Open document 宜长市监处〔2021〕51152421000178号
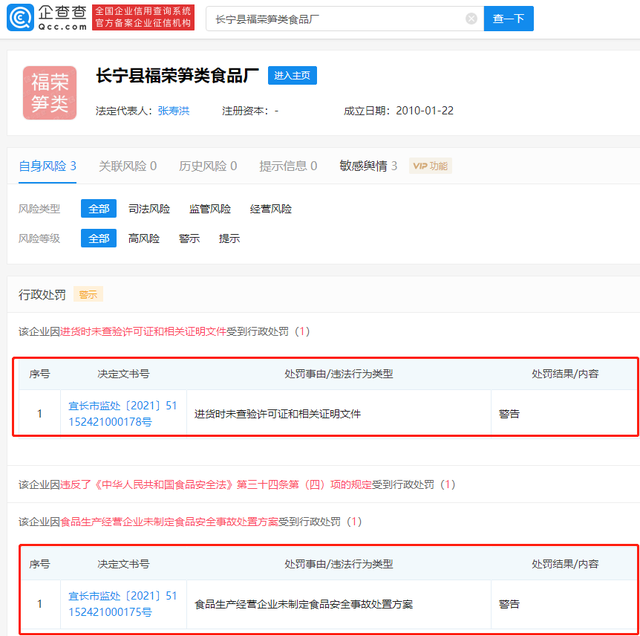 coord(123,414)
